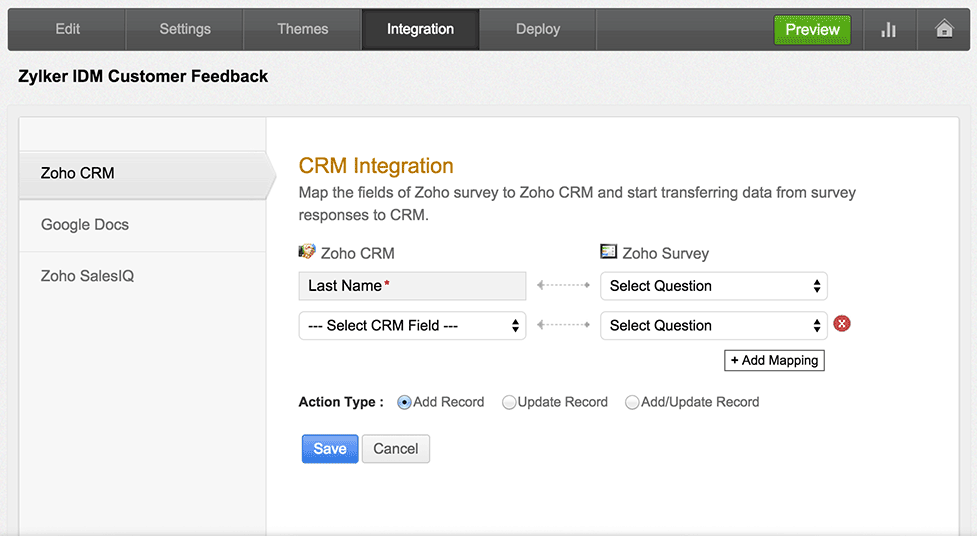Open the Deploy tab
The height and width of the screenshot is (536, 977).
[538, 29]
